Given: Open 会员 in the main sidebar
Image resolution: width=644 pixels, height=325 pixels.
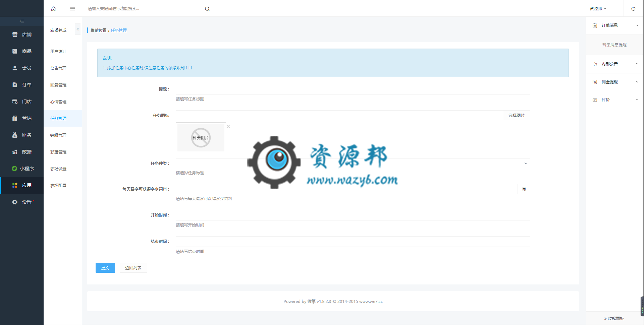Looking at the screenshot, I should click(x=22, y=68).
